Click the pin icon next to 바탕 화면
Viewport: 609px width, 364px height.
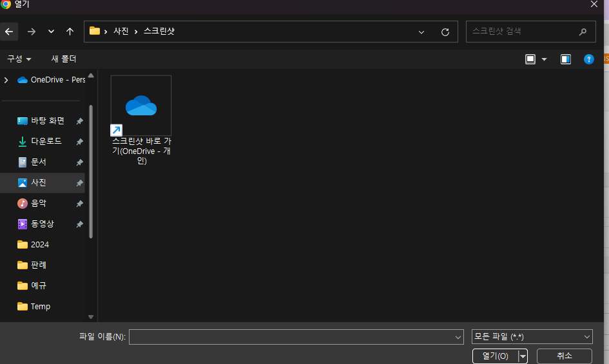coord(80,121)
